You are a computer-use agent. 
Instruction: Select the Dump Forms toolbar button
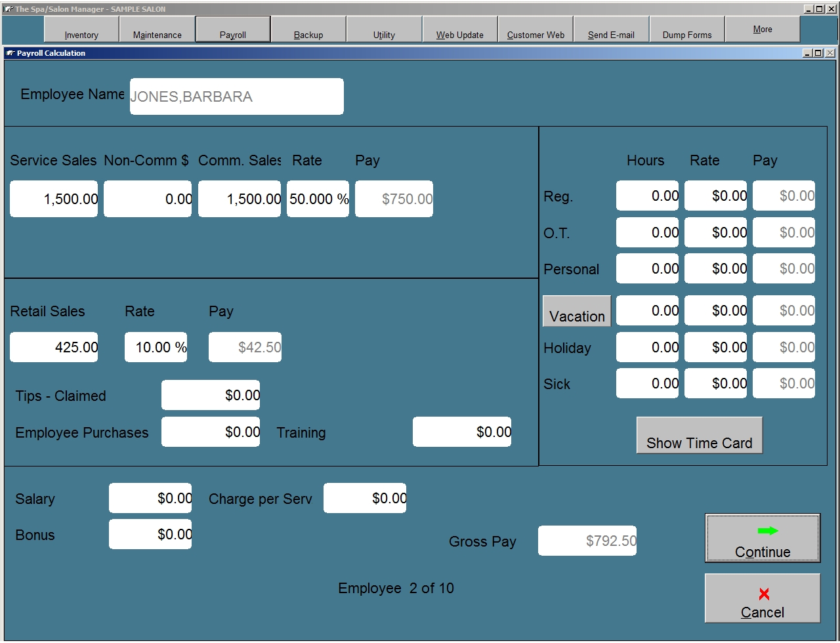click(x=687, y=30)
